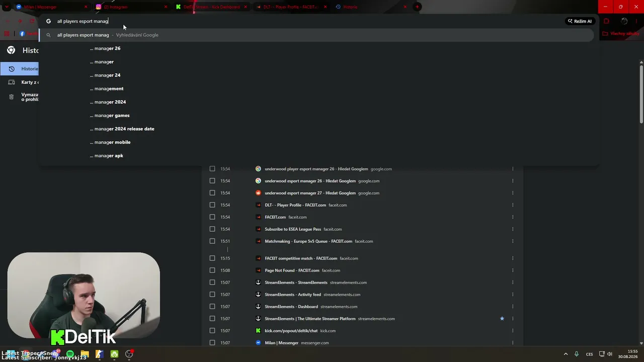
Task: Tick the StreamElements Activity feed checkbox
Action: tap(212, 295)
